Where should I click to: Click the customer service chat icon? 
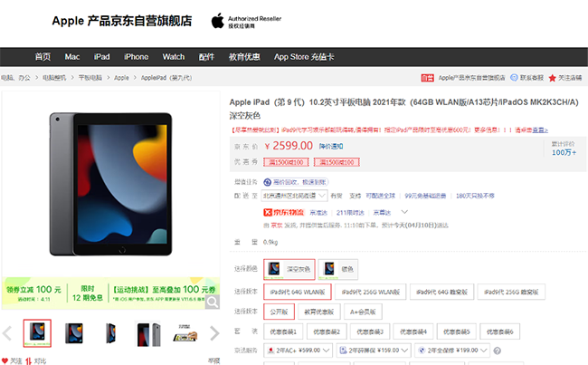coord(514,77)
